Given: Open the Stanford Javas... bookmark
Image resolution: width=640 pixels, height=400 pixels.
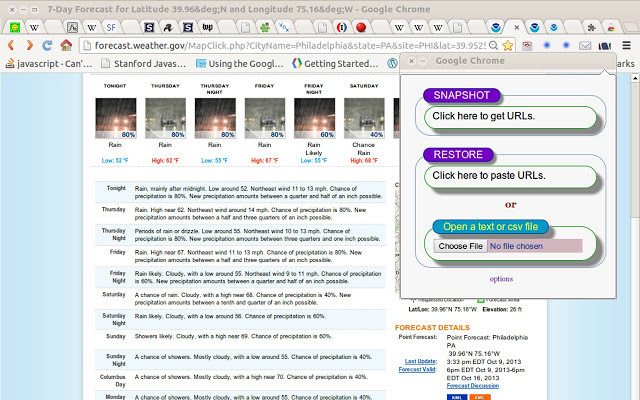Looking at the screenshot, I should coord(145,63).
